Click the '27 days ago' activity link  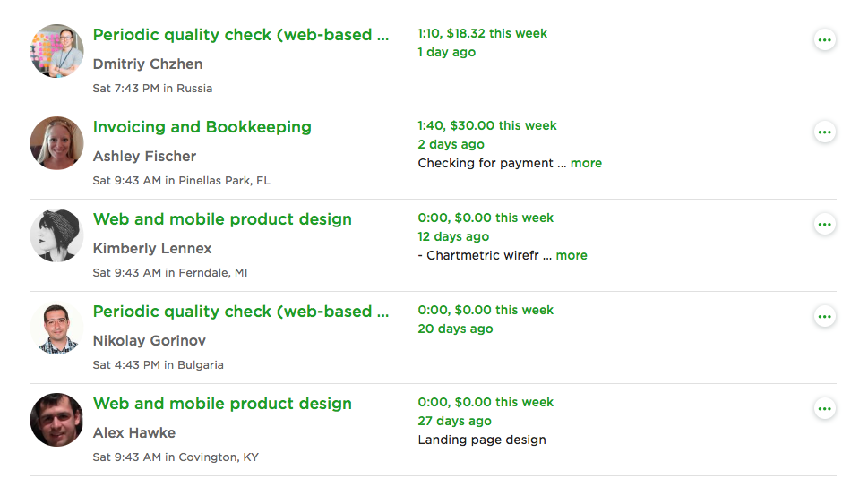click(454, 421)
